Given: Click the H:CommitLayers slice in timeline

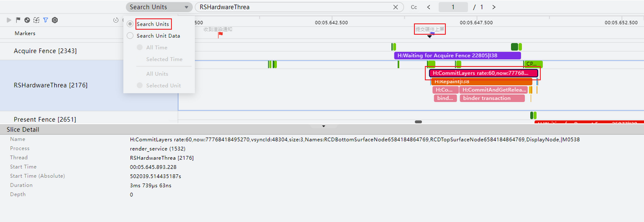Looking at the screenshot, I should click(483, 73).
